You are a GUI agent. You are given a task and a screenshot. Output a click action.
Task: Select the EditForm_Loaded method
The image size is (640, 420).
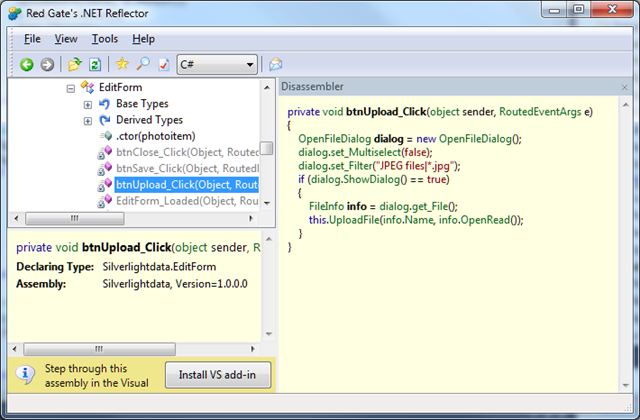pos(187,201)
